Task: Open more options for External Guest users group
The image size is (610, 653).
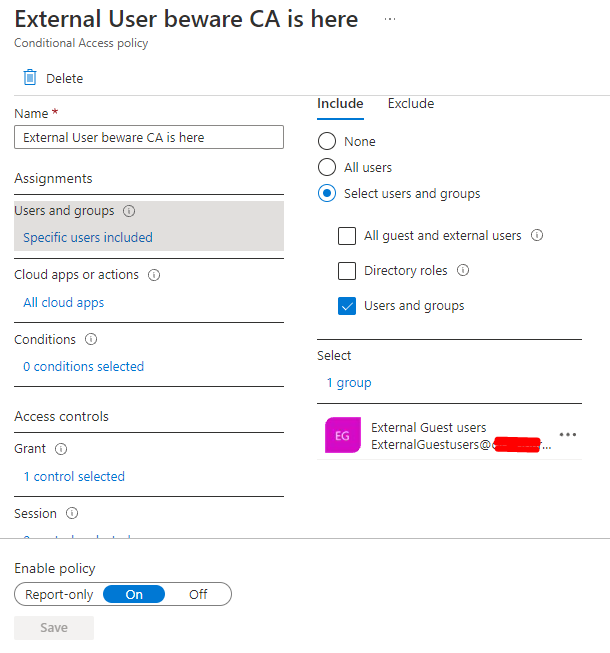Action: pyautogui.click(x=568, y=435)
